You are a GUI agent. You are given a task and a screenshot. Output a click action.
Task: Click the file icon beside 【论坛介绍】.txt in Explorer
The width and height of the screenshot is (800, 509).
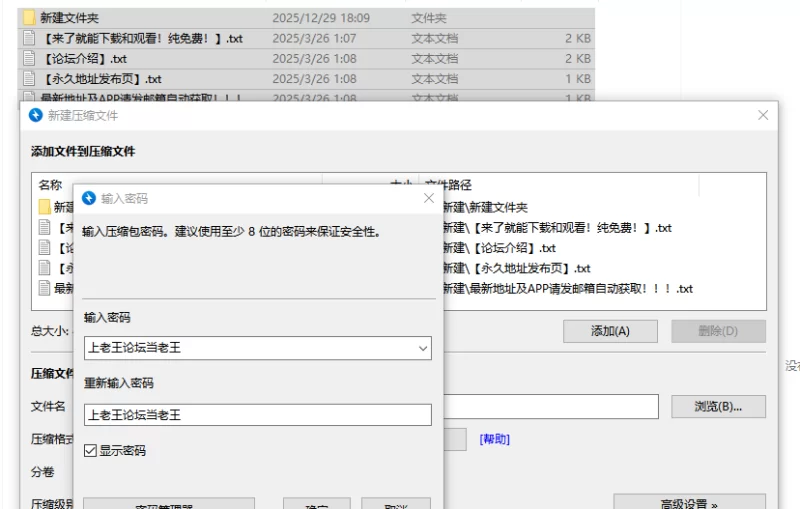tap(29, 59)
